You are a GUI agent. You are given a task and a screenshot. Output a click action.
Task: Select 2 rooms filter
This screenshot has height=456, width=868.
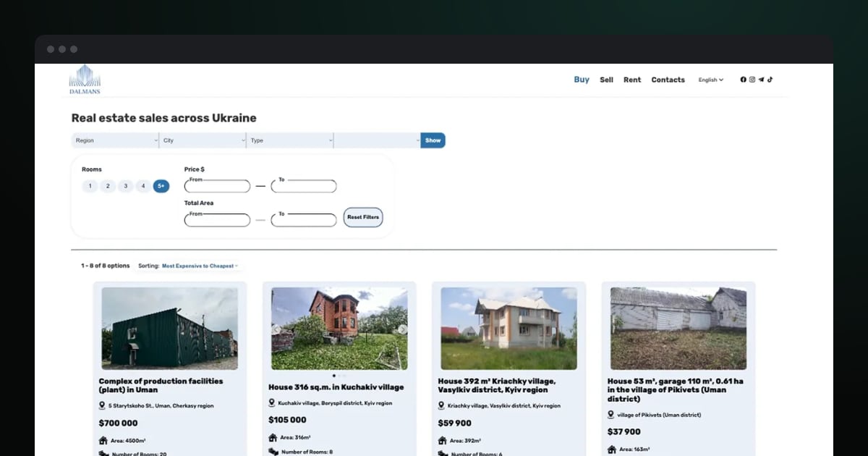click(108, 186)
